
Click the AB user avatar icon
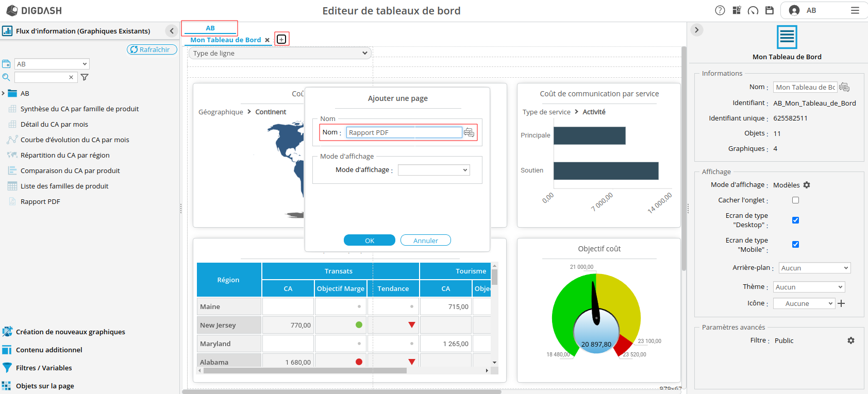(x=794, y=10)
